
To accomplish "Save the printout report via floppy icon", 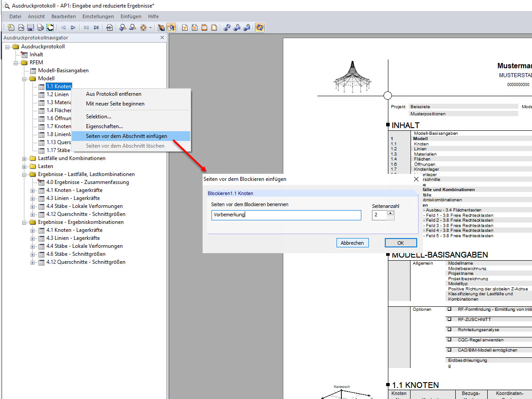I will tap(31, 27).
